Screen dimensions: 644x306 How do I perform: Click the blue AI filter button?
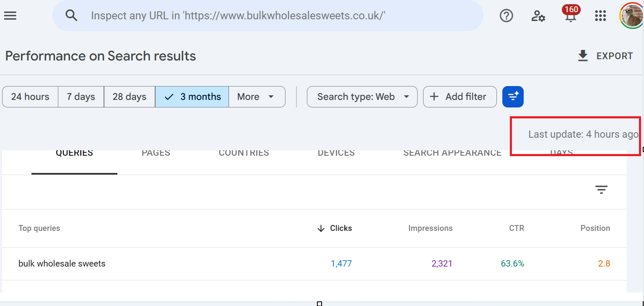coord(513,97)
